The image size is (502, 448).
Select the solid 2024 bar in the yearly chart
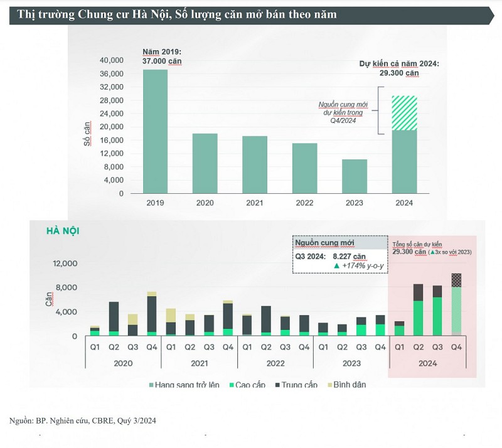[x=404, y=162]
